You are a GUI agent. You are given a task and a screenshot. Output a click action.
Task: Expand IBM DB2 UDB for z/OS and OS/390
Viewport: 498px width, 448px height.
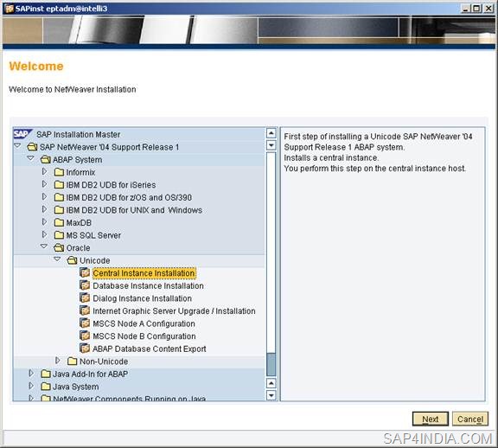point(44,196)
